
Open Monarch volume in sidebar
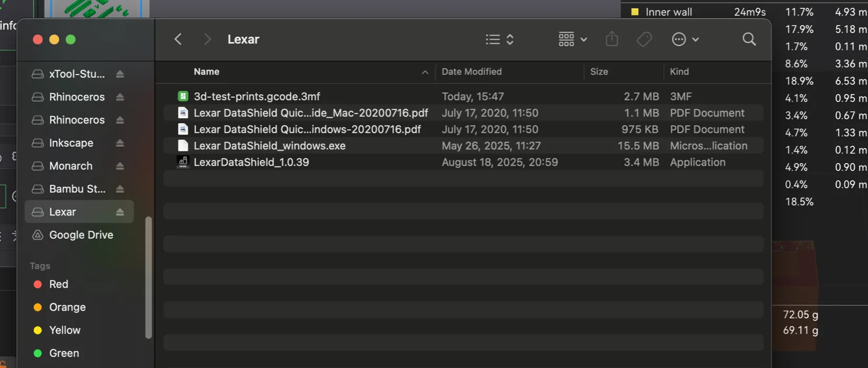70,166
